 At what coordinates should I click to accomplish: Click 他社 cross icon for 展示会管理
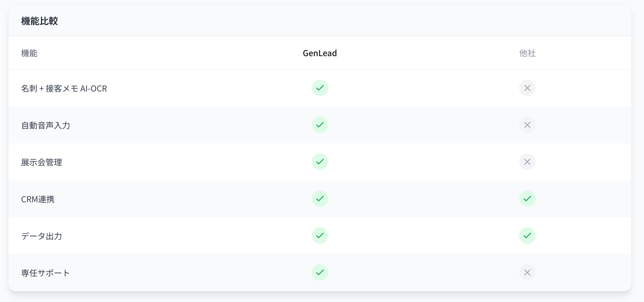click(x=527, y=162)
